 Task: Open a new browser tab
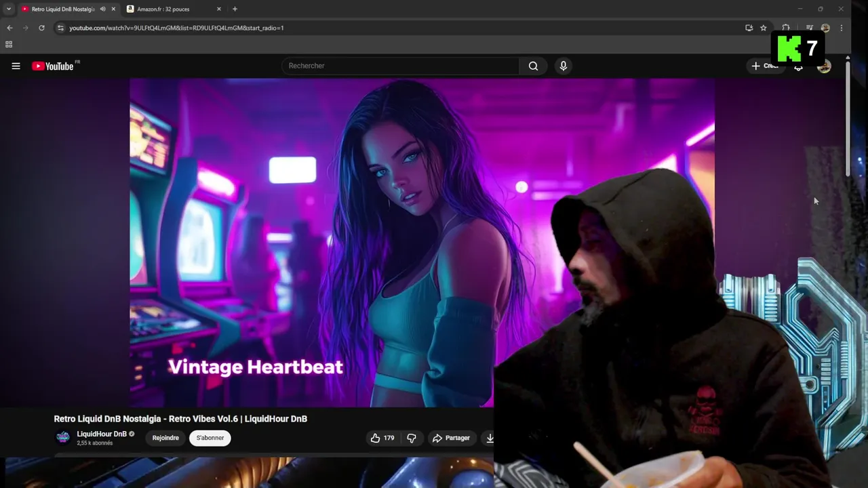(x=235, y=9)
